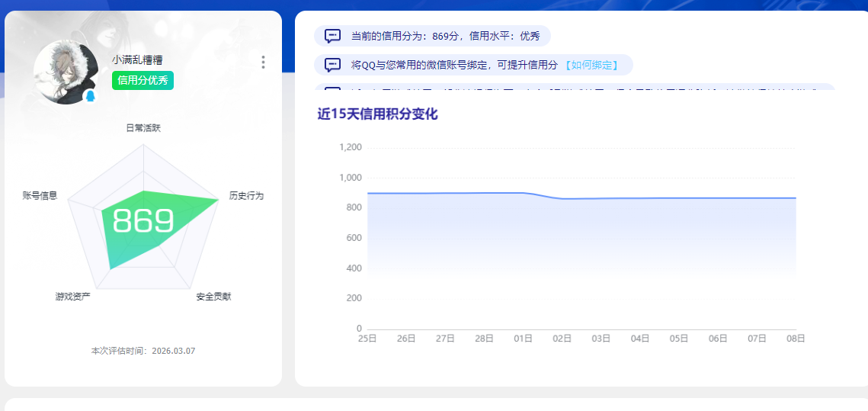This screenshot has height=411, width=868.
Task: Click the 200 y-axis value
Action: 354,298
